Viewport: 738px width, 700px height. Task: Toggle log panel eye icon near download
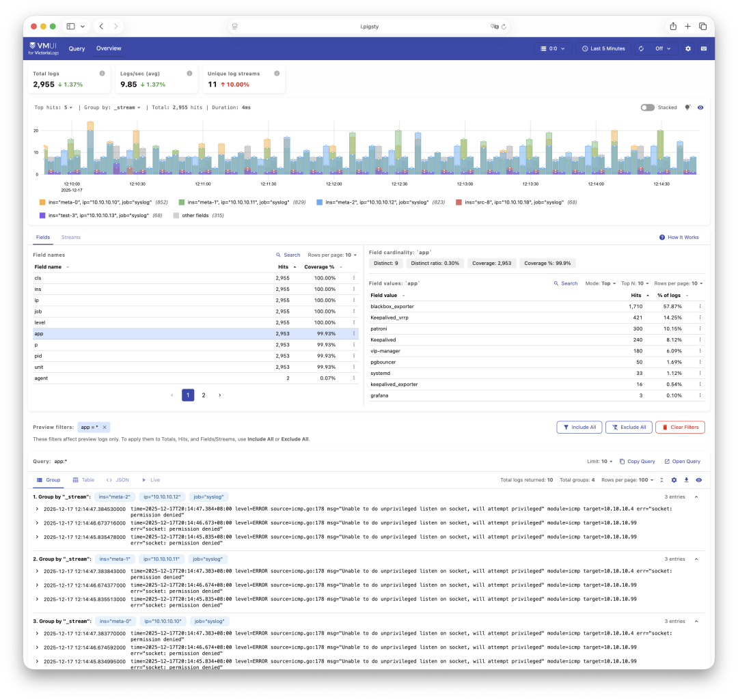point(699,480)
